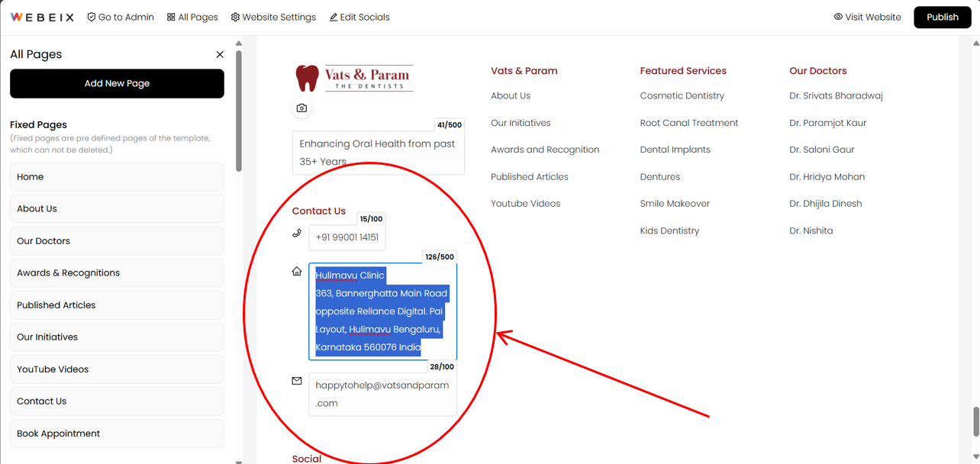Select YouTube Videos in the Fixed Pages list
Viewport: 980px width, 464px height.
pos(117,369)
